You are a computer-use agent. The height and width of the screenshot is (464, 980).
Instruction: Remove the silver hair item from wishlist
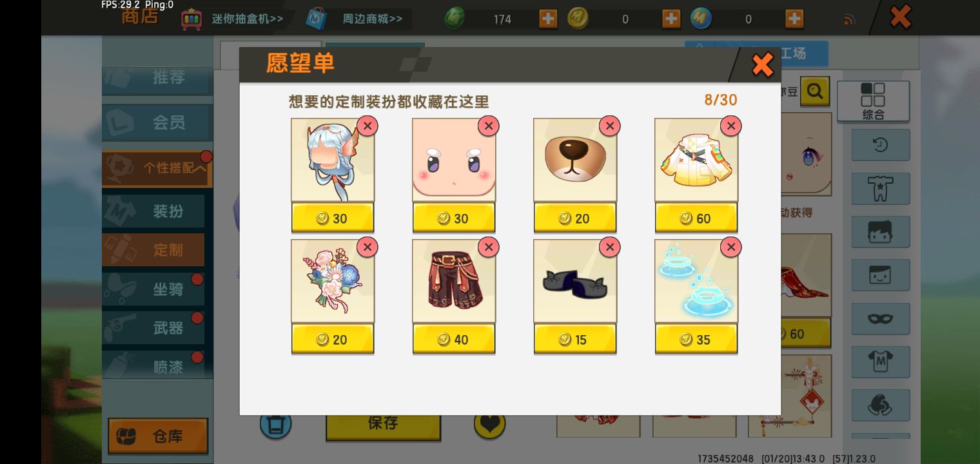(367, 126)
